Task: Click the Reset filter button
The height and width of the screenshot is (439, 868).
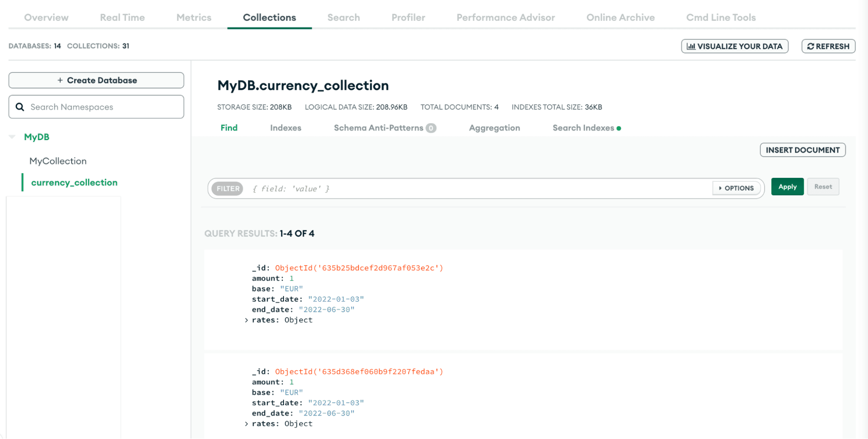Action: [x=823, y=187]
